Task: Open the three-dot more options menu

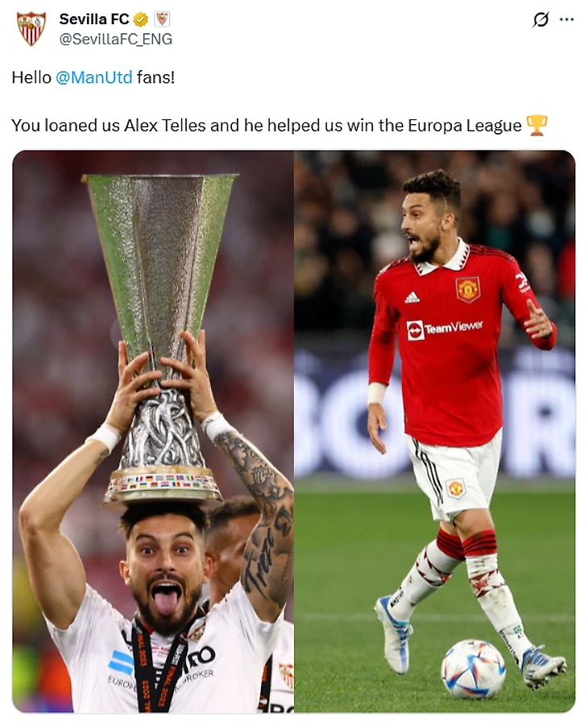Action: pyautogui.click(x=566, y=20)
